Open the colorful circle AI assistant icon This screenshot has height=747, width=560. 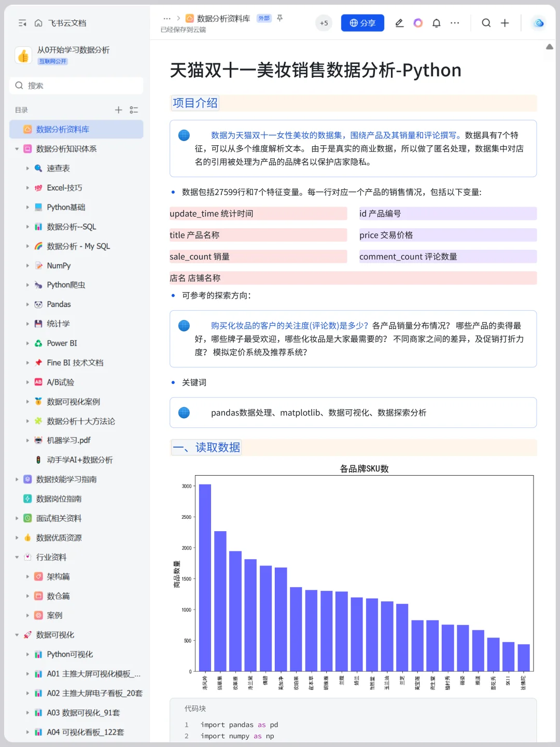(418, 23)
